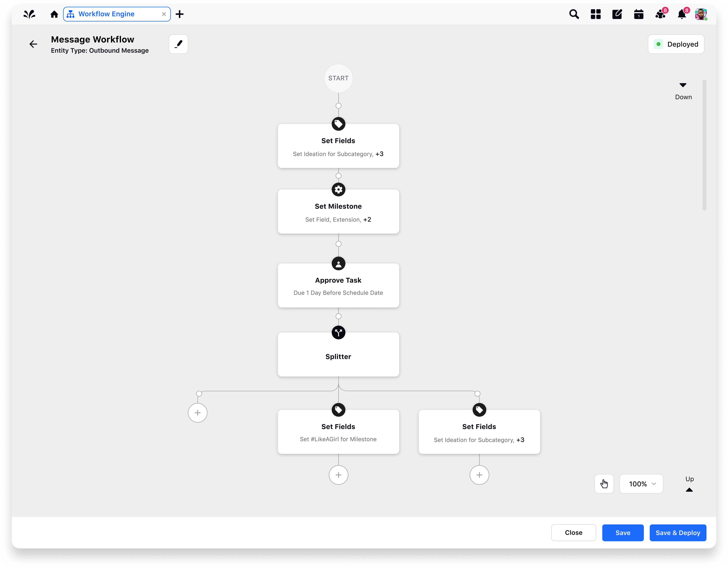Click the pencil edit workflow name icon

coord(178,44)
